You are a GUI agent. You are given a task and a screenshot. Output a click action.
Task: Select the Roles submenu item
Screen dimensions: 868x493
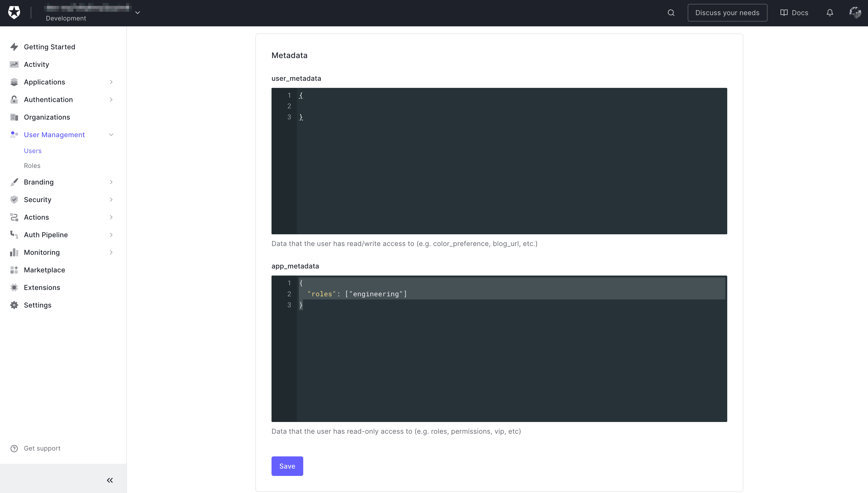pos(32,166)
